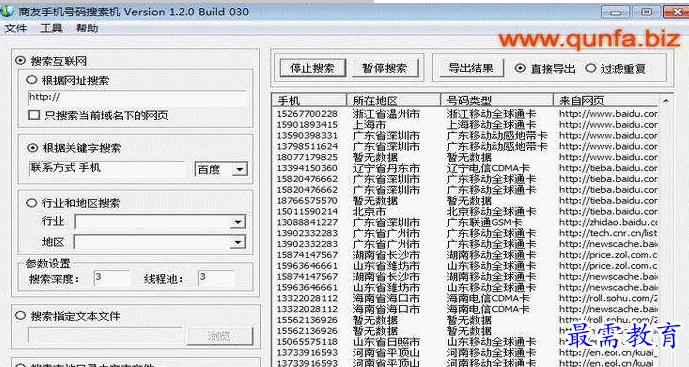The height and width of the screenshot is (367, 689).
Task: Expand the 行业 dropdown list
Action: coord(237,222)
